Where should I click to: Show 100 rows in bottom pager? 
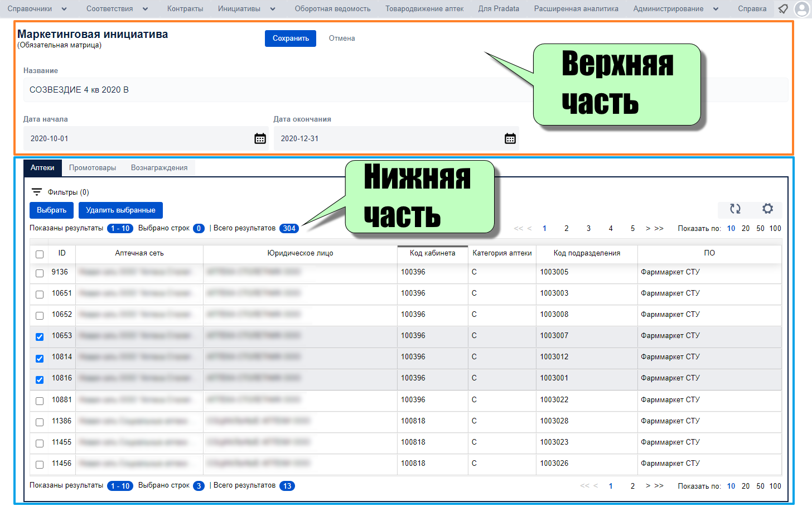tap(775, 486)
